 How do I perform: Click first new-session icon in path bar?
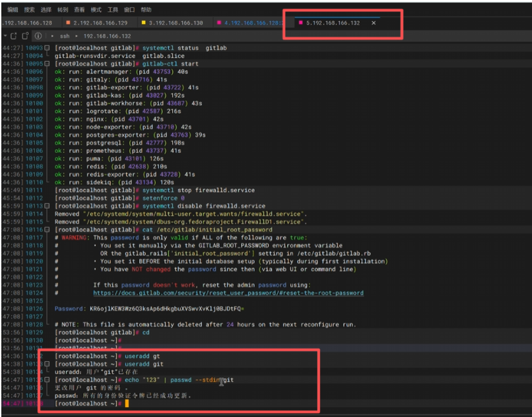click(x=14, y=35)
